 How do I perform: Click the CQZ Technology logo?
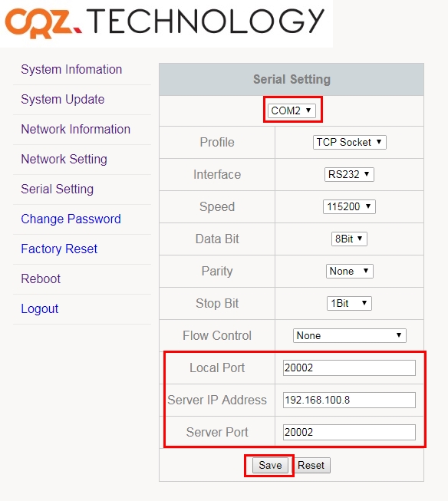165,21
